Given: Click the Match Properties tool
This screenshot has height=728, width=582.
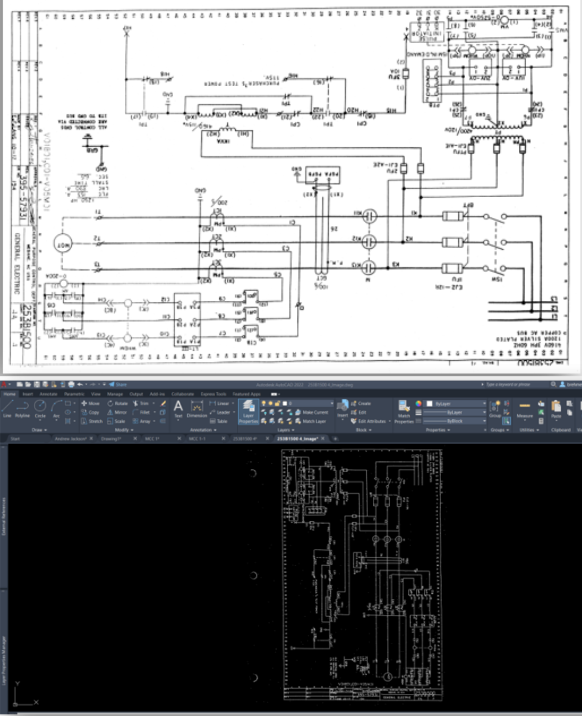Looking at the screenshot, I should [404, 411].
